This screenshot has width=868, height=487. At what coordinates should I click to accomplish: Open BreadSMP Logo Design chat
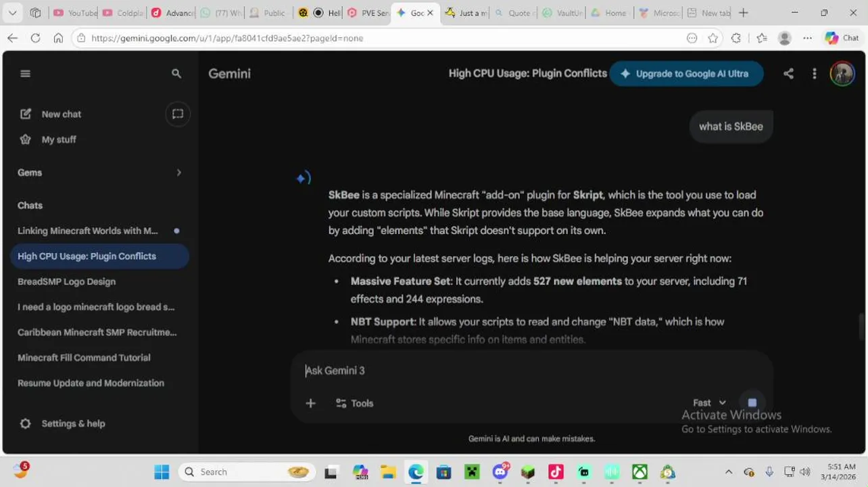pyautogui.click(x=99, y=281)
